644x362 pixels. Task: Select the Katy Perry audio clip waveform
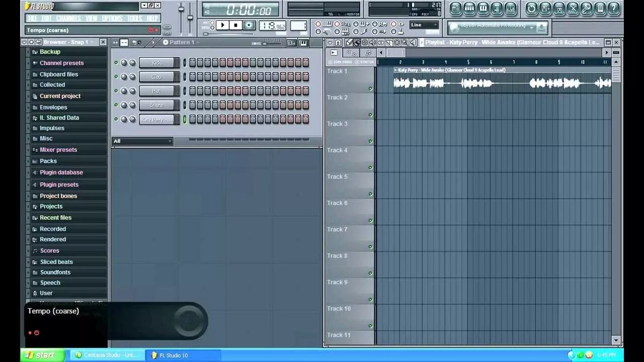(502, 83)
